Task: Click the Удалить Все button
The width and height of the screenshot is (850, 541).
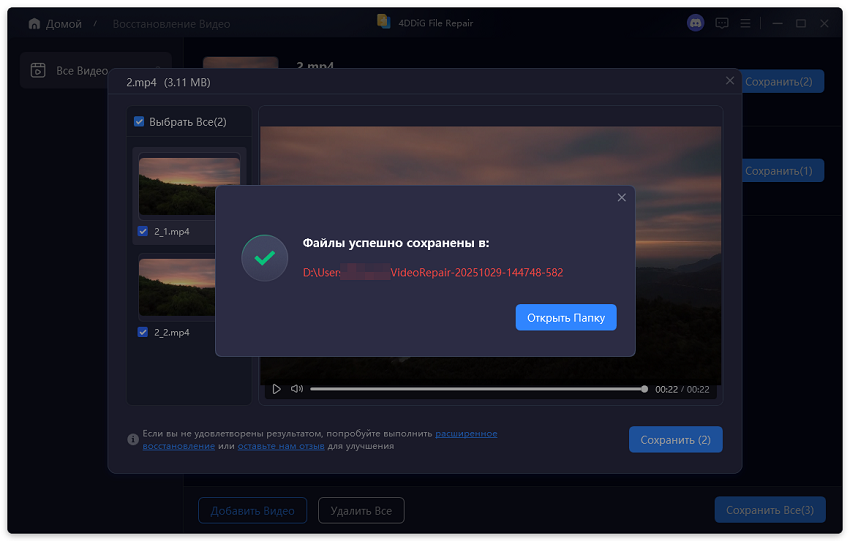Action: [x=361, y=511]
